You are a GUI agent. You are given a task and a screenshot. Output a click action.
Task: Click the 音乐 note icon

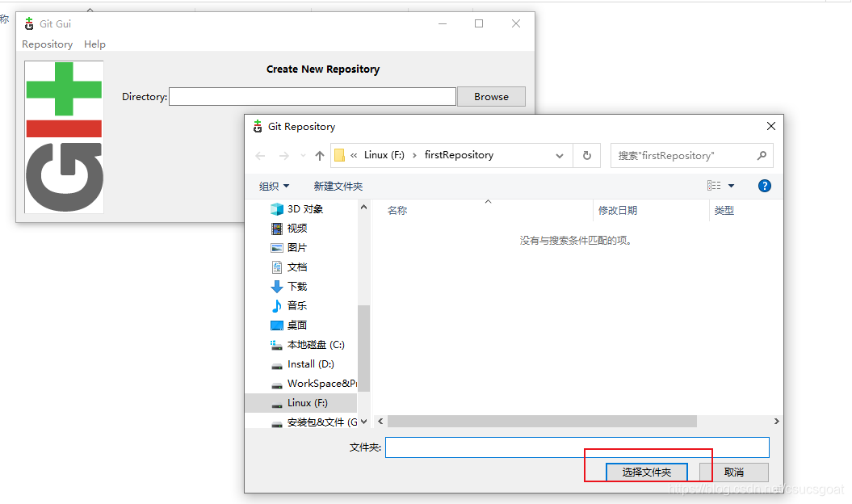[277, 306]
